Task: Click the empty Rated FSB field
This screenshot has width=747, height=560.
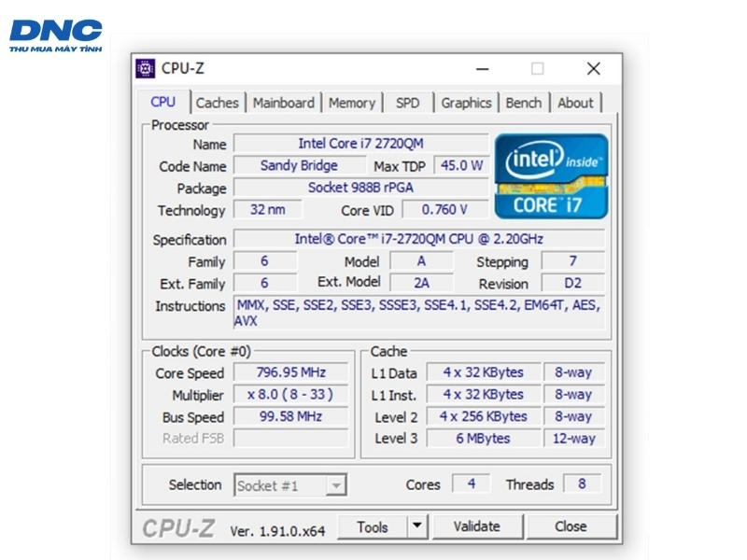Action: click(x=291, y=438)
